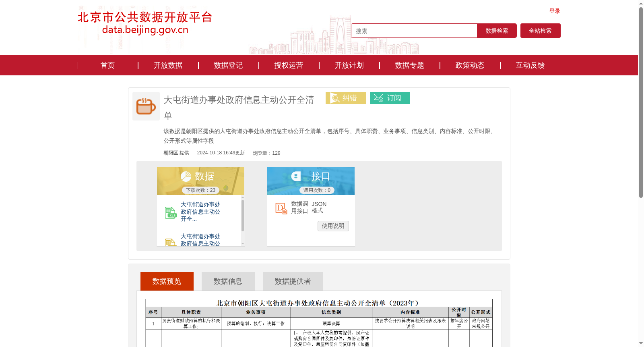
Task: Click the file list scrollbar thumb
Action: click(243, 215)
